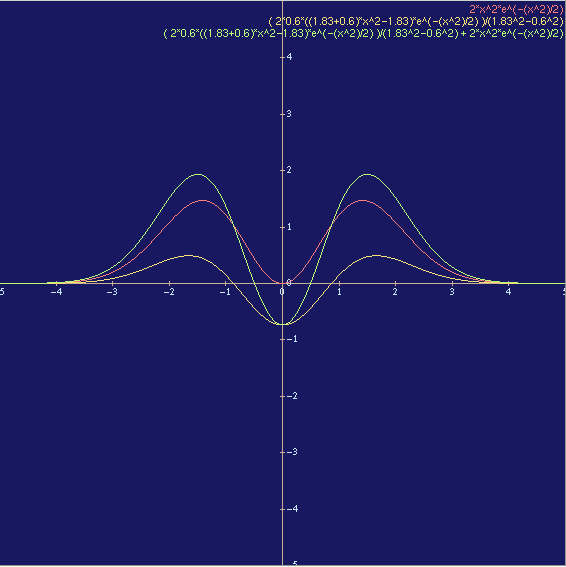Click the y-axis tick labeled -4
Screen dimensions: 566x567
pos(291,509)
